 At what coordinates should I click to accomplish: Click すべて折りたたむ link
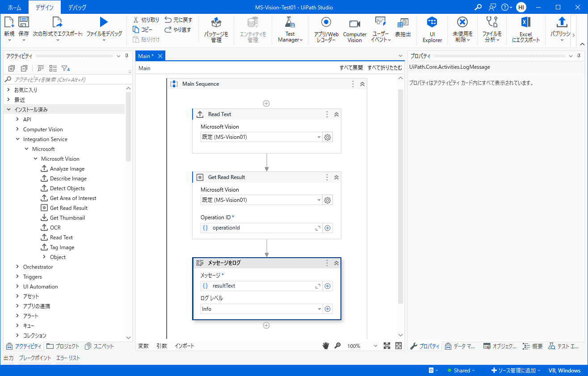pos(385,68)
